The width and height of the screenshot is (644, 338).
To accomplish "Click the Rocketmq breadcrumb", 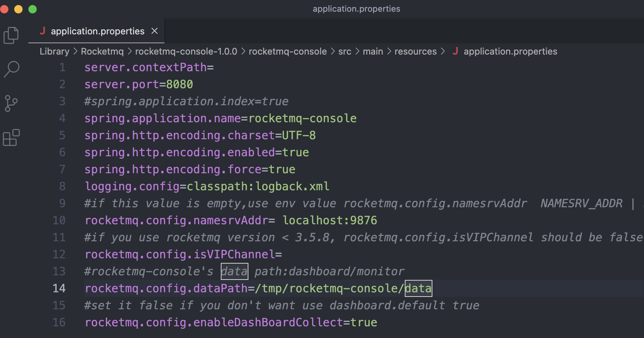I will 102,51.
